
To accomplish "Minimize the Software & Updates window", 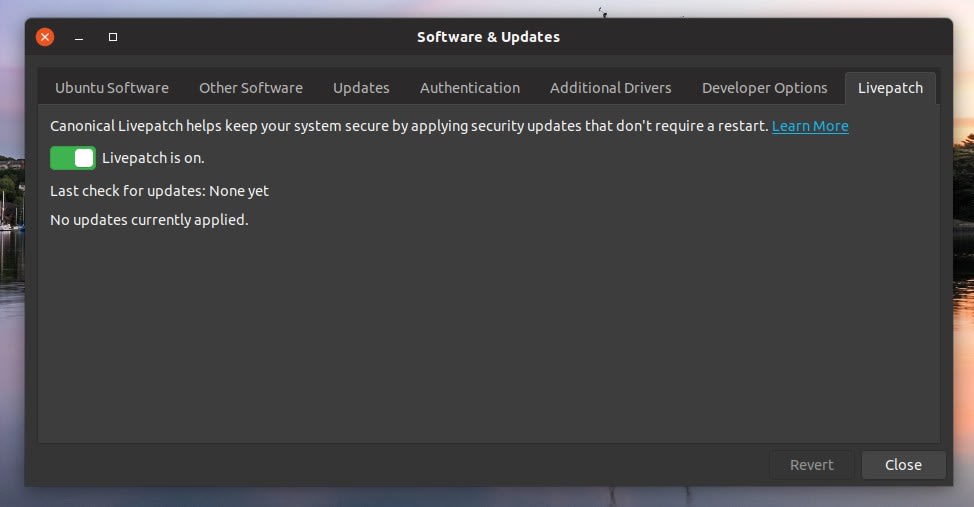I will [79, 37].
